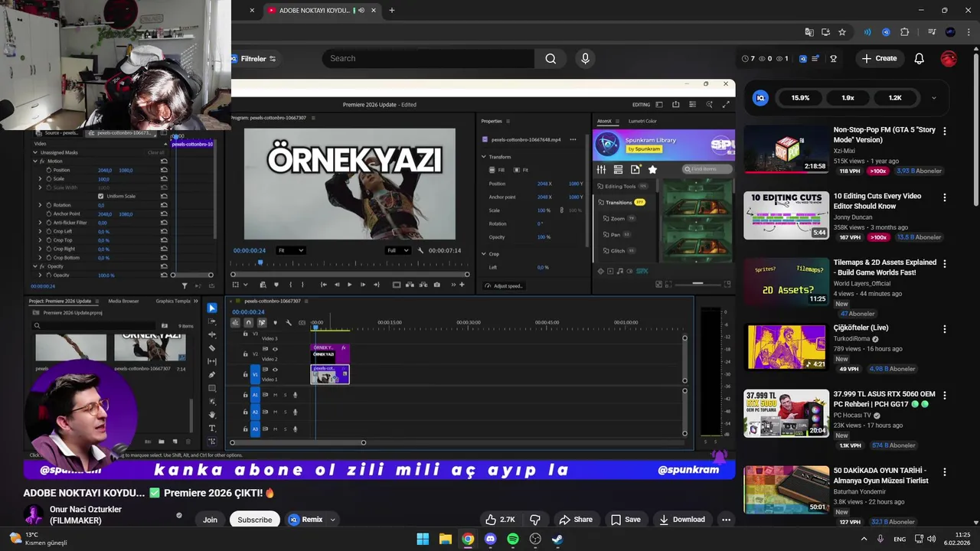Switch to the ADOBE NOKTAYI KOYDU tab
Viewport: 980px width, 551px height.
click(314, 10)
